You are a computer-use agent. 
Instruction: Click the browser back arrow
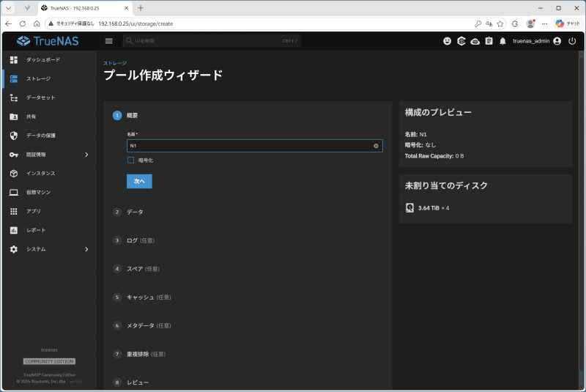pos(8,23)
